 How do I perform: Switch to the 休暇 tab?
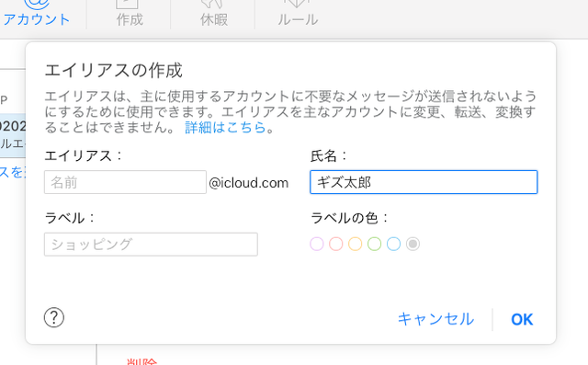213,14
